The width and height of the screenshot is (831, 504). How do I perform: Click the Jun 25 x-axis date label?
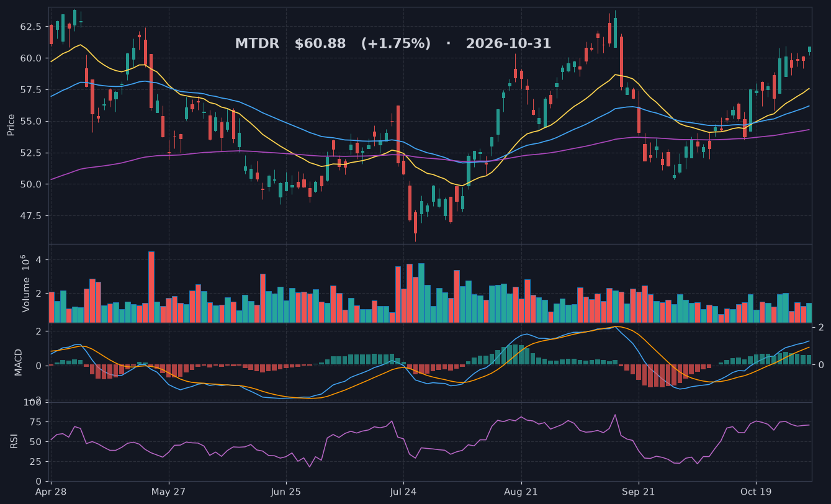[x=286, y=492]
